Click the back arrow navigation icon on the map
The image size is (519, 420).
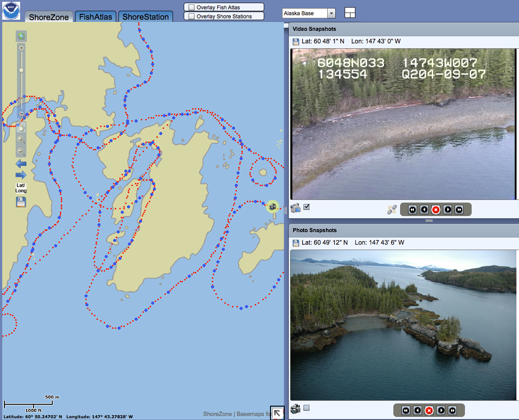click(21, 164)
